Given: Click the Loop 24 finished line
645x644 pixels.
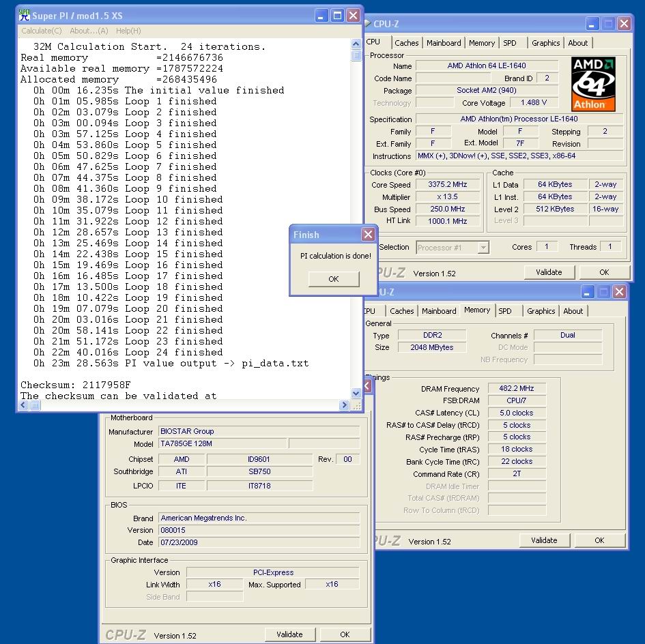Looking at the screenshot, I should click(x=128, y=353).
